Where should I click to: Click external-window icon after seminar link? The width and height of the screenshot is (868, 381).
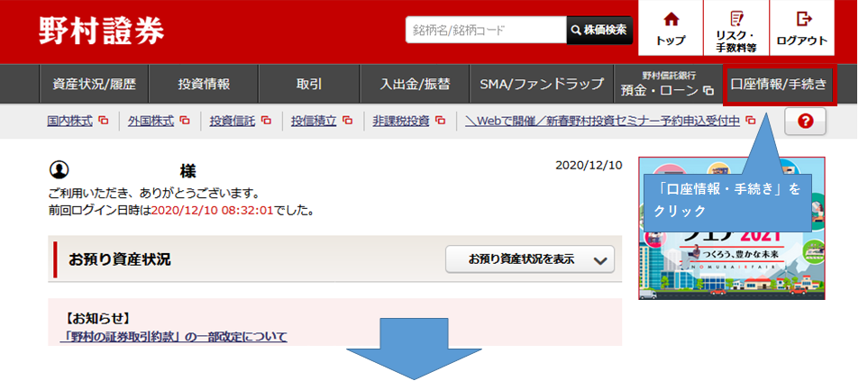(x=751, y=120)
